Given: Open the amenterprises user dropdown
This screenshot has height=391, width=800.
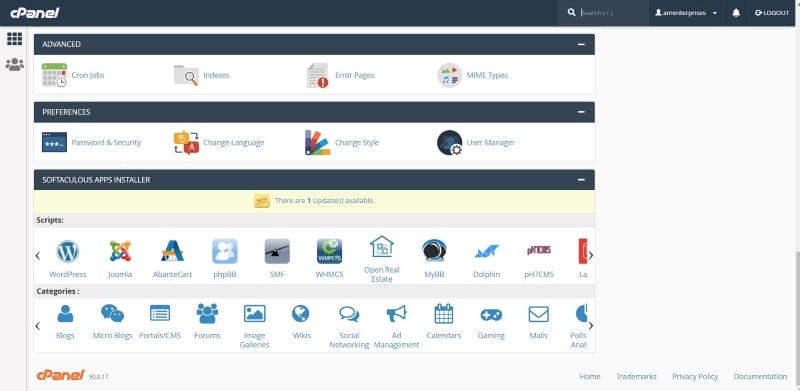Looking at the screenshot, I should (686, 13).
